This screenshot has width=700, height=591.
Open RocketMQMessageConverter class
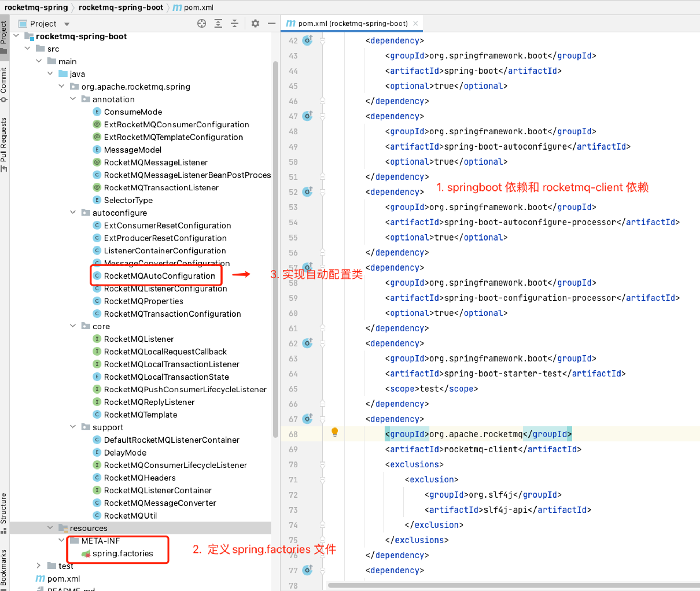click(x=154, y=502)
